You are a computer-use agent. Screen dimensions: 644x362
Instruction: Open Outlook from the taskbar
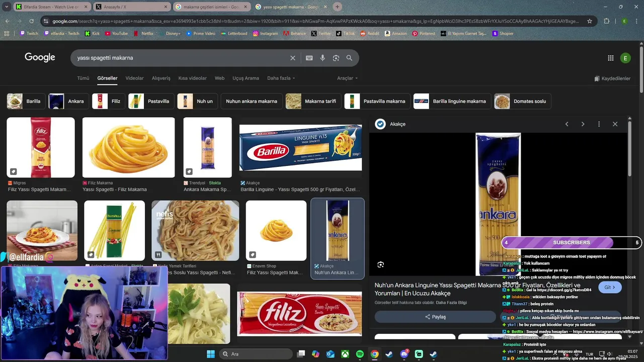330,354
